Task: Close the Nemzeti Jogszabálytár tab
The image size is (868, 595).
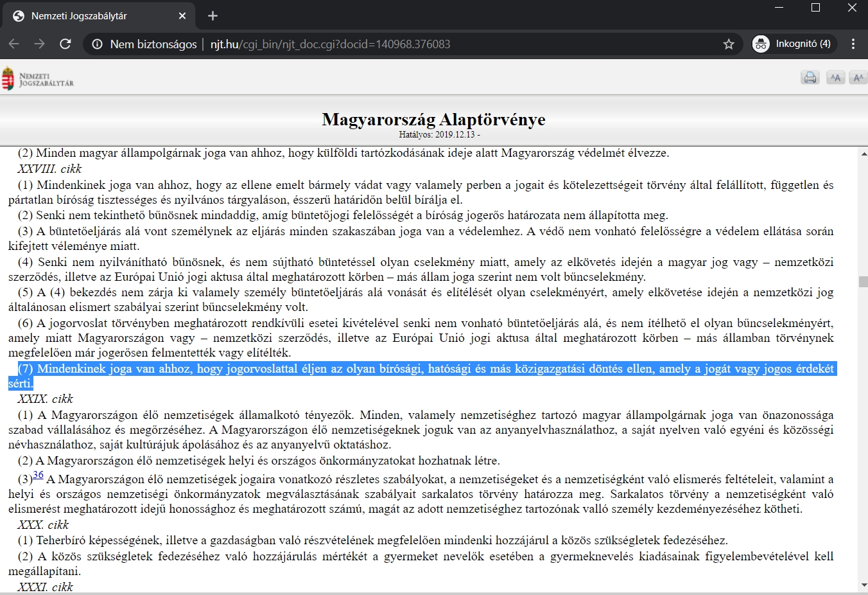Action: tap(182, 16)
